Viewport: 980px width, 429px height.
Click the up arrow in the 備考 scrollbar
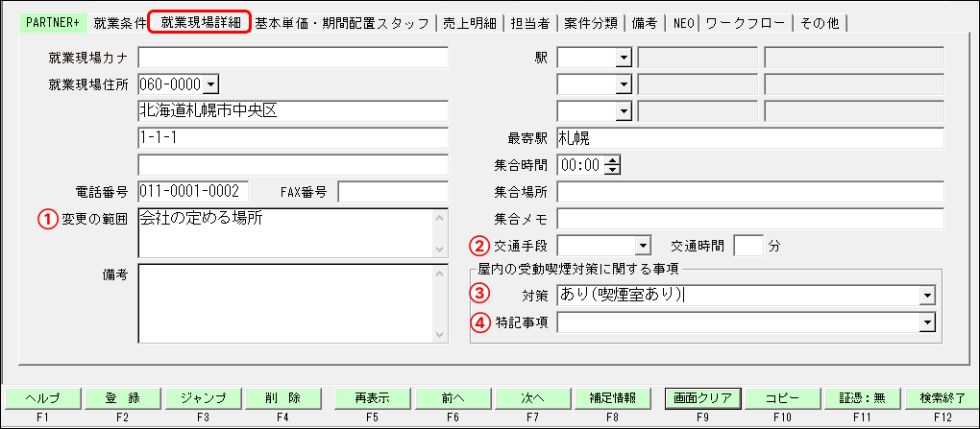pyautogui.click(x=439, y=274)
